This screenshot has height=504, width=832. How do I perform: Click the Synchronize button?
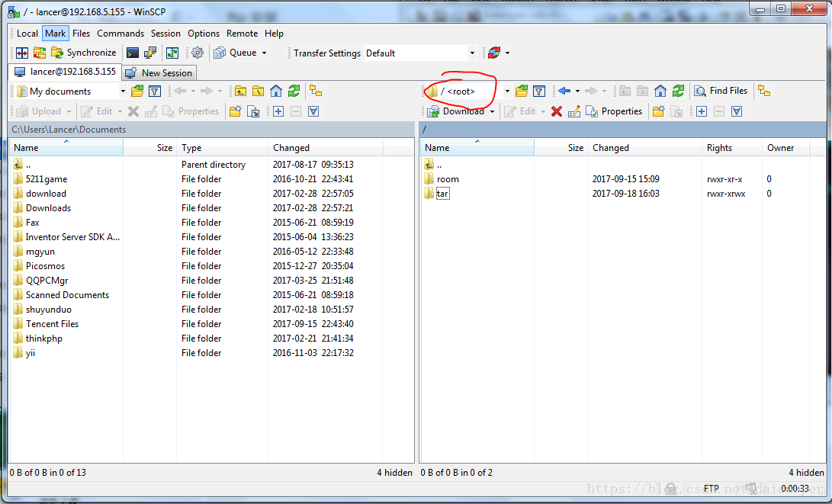coord(83,53)
